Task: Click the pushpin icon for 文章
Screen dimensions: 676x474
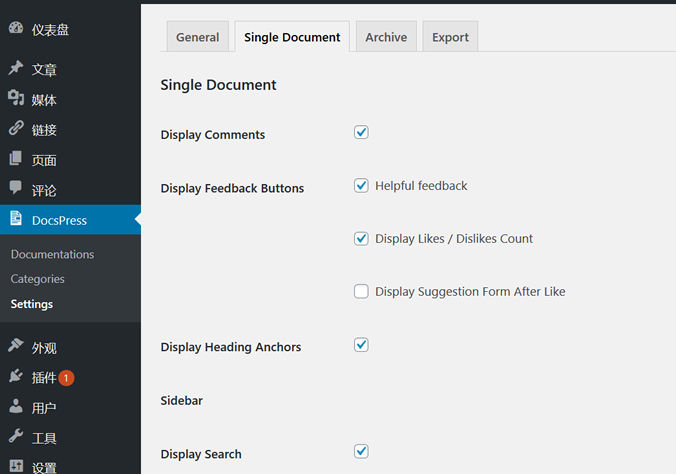Action: tap(16, 67)
